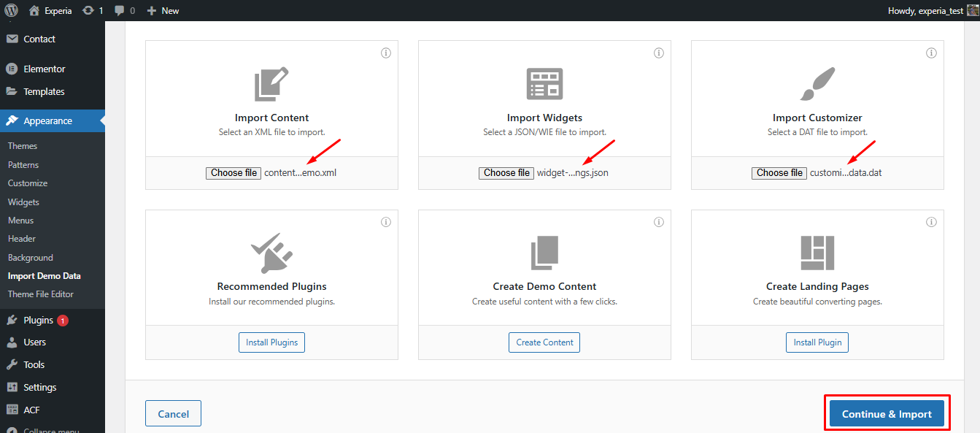Click the Create Demo Content info icon
Screen dimensions: 980x433
pos(659,222)
